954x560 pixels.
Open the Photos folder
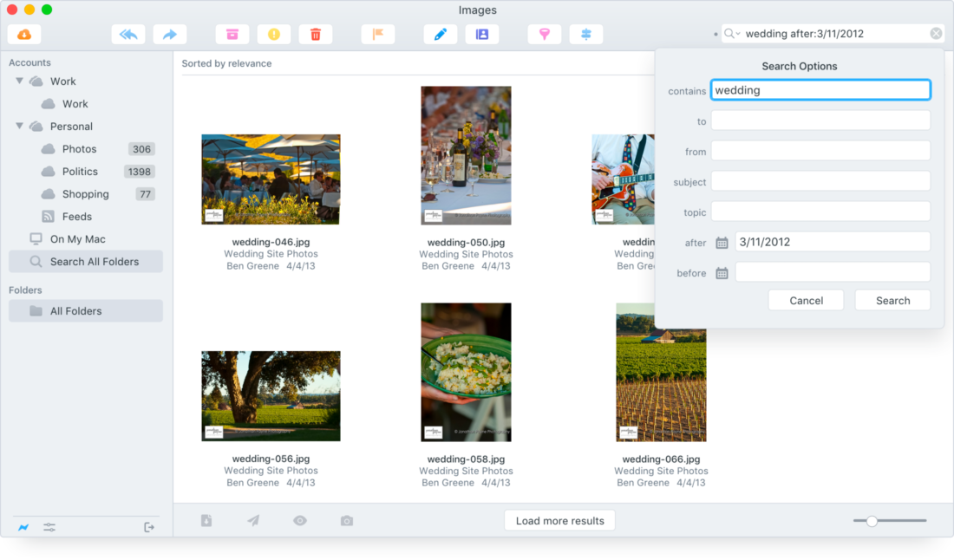(79, 149)
